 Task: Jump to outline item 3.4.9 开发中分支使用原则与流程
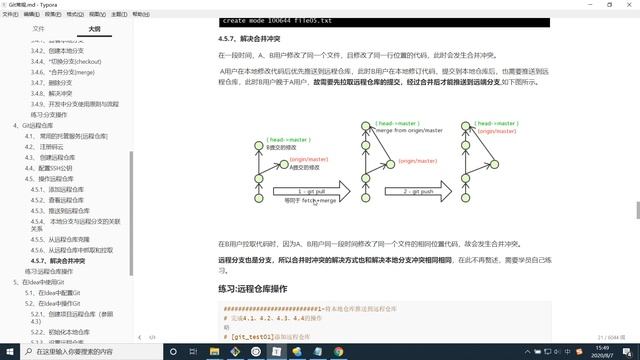pos(75,104)
